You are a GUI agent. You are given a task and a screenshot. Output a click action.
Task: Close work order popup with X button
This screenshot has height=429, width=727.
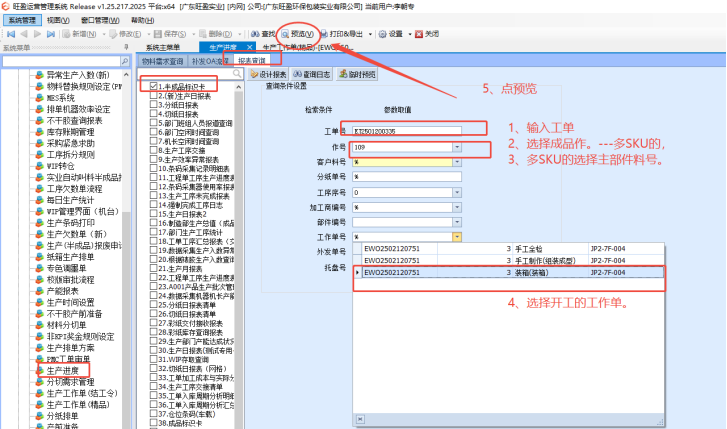[360, 419]
